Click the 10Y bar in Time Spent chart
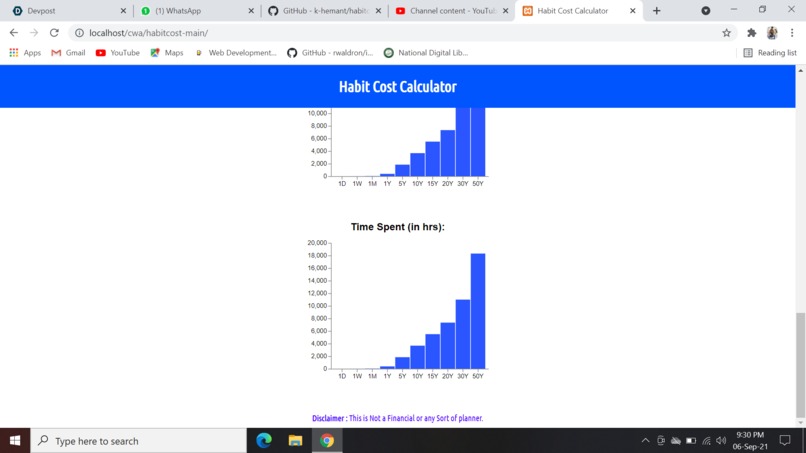This screenshot has height=453, width=806. click(x=417, y=357)
